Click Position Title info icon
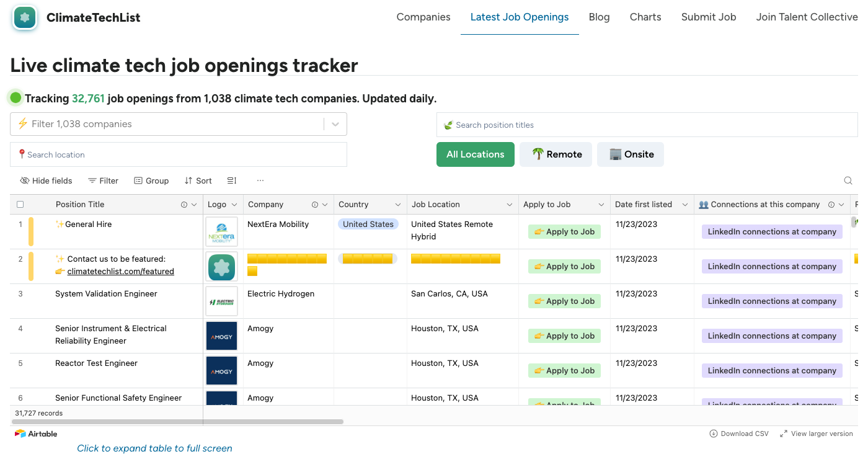The width and height of the screenshot is (868, 454). click(184, 205)
